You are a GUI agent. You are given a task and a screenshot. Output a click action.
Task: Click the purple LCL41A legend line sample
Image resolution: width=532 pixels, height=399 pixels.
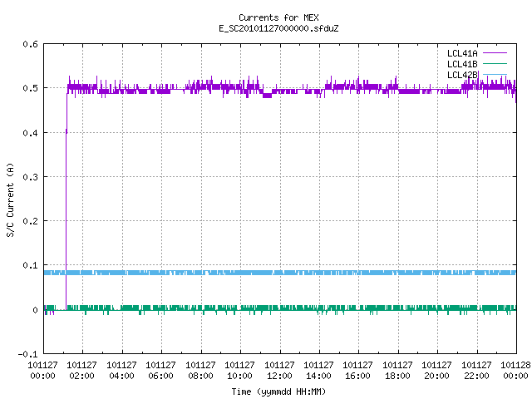click(x=495, y=53)
